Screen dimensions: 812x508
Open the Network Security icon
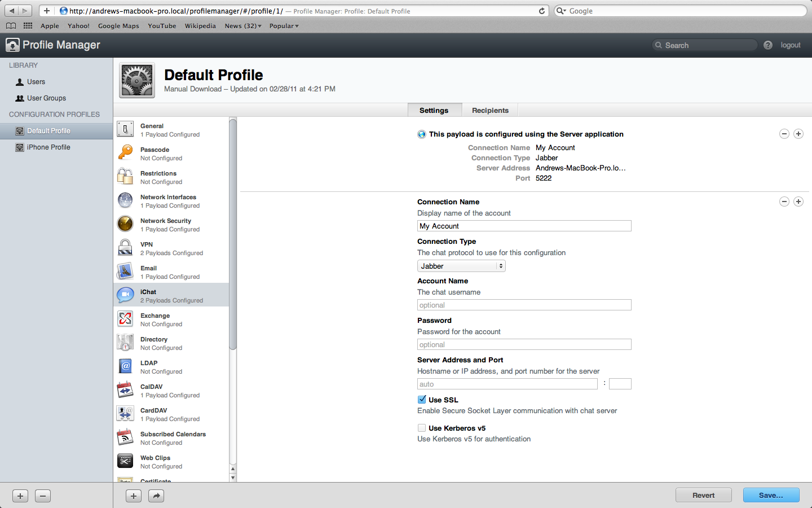pos(125,224)
